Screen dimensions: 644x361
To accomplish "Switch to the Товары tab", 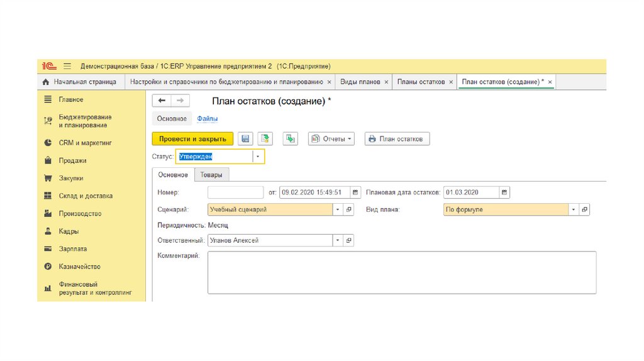I will point(211,175).
